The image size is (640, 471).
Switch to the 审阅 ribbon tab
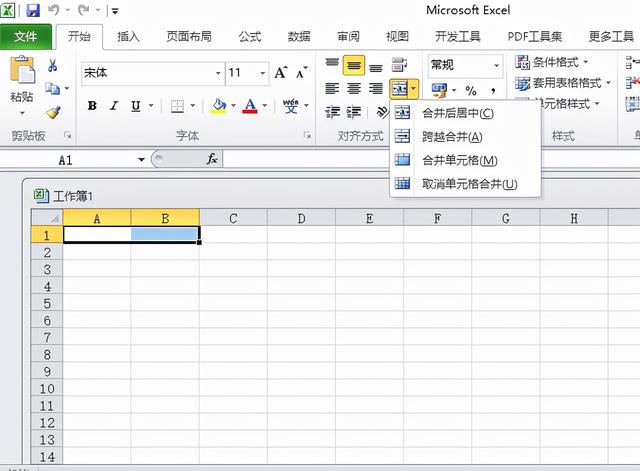pos(348,37)
